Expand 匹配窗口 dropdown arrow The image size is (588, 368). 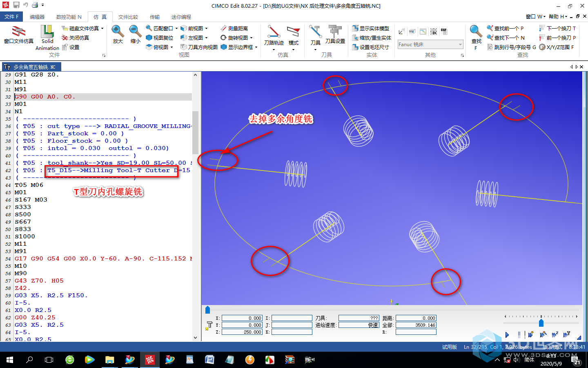pos(176,28)
